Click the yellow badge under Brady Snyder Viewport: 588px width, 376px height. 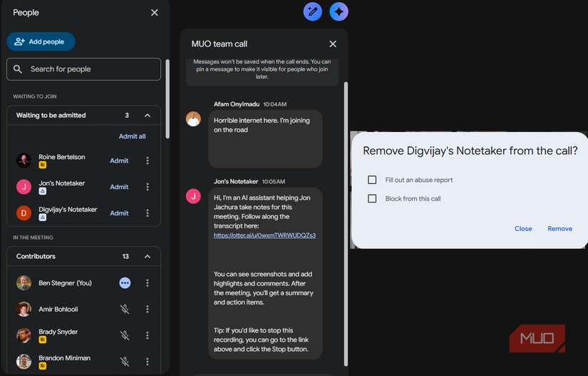tap(43, 340)
